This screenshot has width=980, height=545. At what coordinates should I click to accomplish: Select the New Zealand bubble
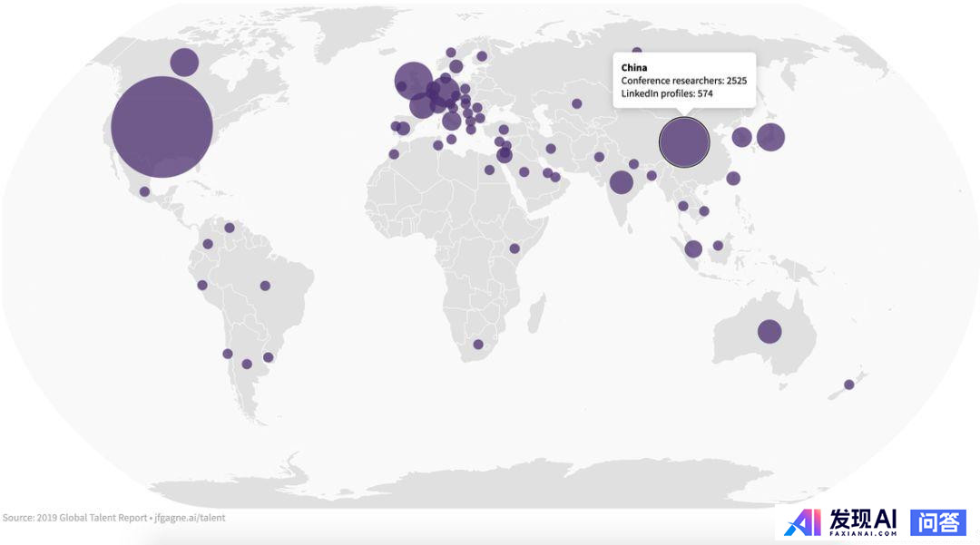pyautogui.click(x=849, y=384)
